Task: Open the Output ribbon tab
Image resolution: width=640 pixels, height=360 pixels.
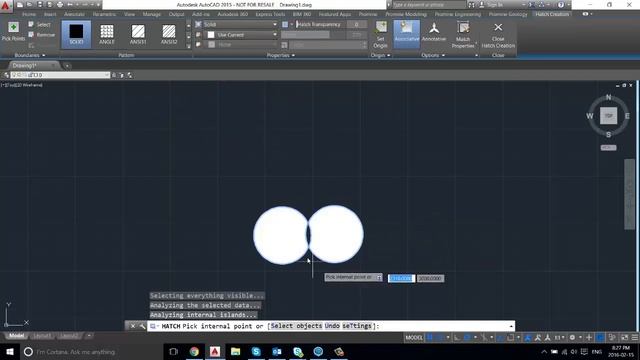Action: click(x=176, y=14)
